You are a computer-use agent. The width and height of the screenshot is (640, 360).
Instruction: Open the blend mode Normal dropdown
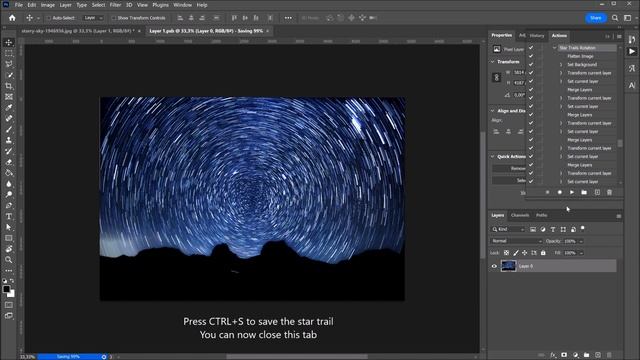point(516,241)
